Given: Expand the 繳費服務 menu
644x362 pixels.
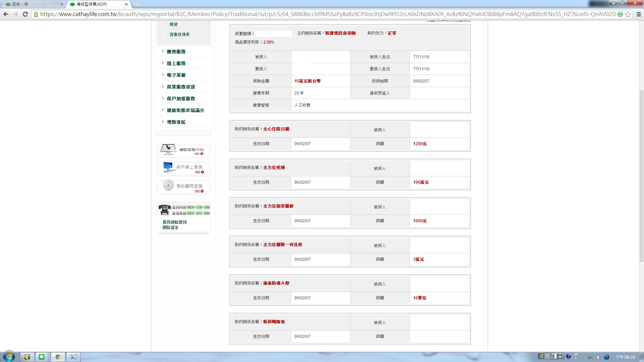Looking at the screenshot, I should 176,52.
